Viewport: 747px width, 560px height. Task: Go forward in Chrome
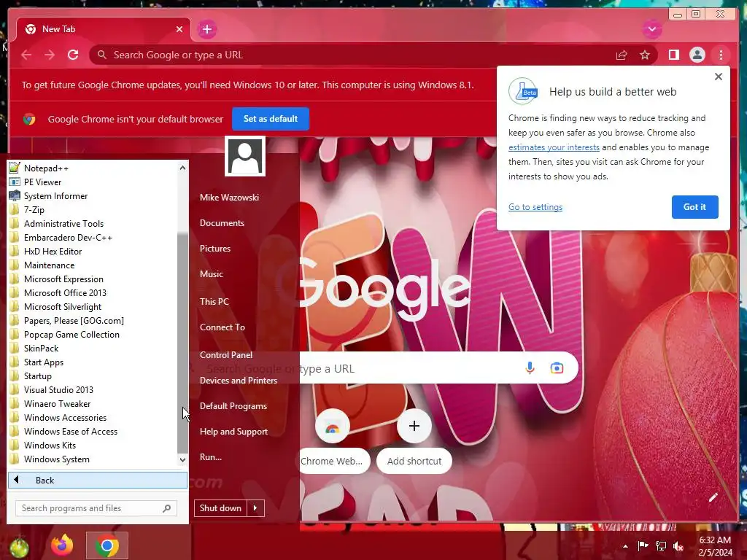point(50,55)
